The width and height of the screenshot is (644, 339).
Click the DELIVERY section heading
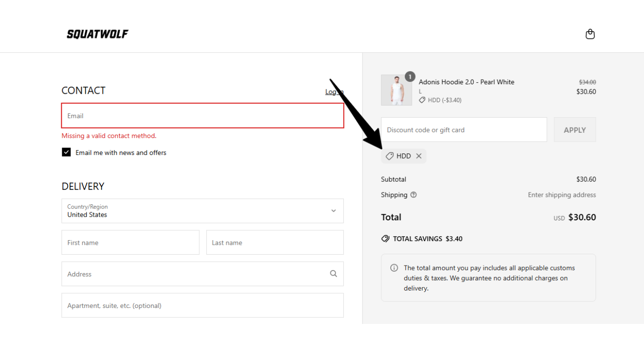[x=83, y=186]
